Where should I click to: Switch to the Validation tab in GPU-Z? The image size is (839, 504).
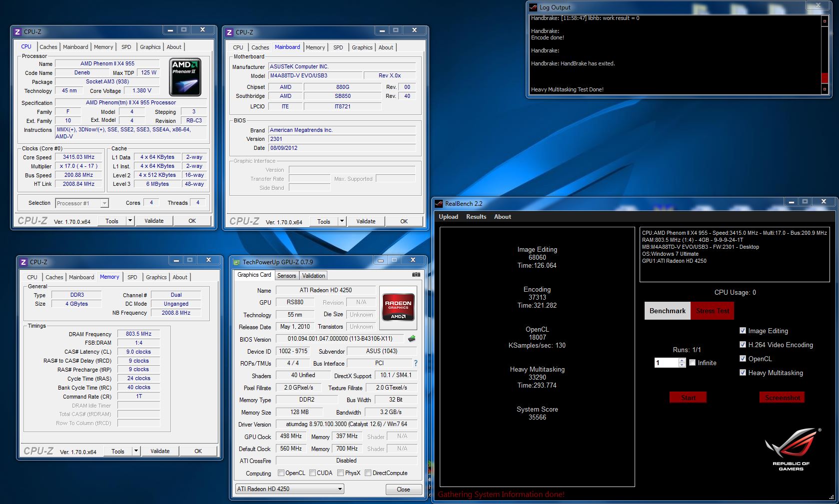pyautogui.click(x=314, y=276)
